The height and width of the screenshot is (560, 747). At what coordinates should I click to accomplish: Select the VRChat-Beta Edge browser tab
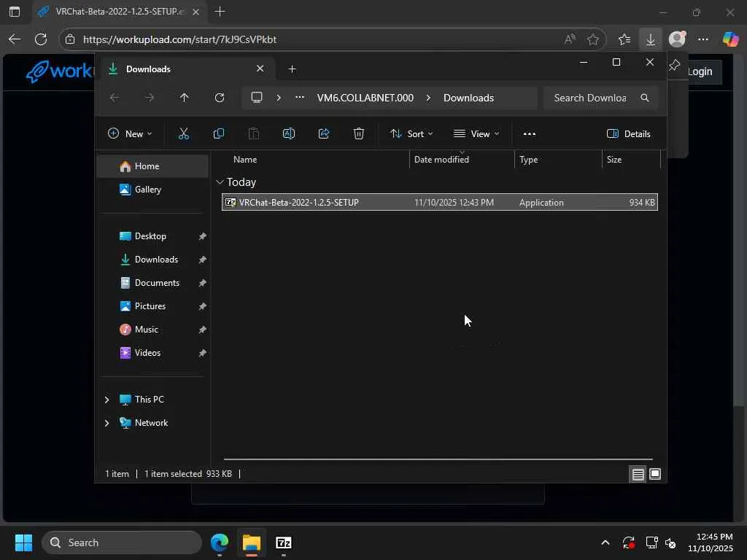point(119,12)
